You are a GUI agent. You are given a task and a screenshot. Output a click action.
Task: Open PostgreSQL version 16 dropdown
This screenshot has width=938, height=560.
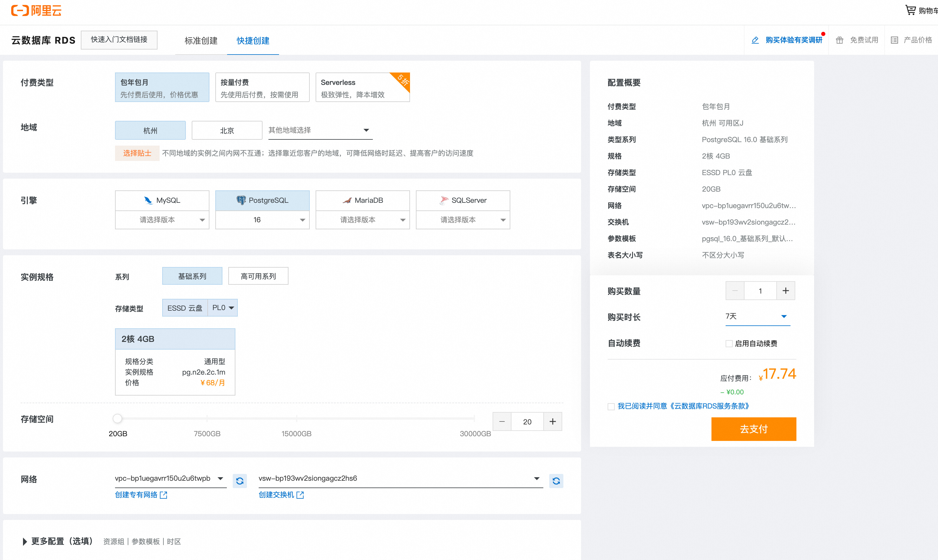[262, 220]
